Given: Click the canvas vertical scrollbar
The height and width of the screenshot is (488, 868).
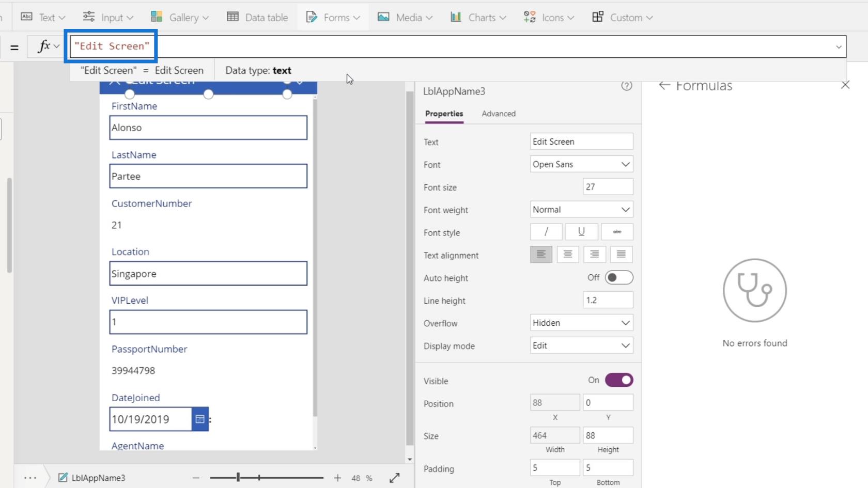Looking at the screenshot, I should coord(410,269).
